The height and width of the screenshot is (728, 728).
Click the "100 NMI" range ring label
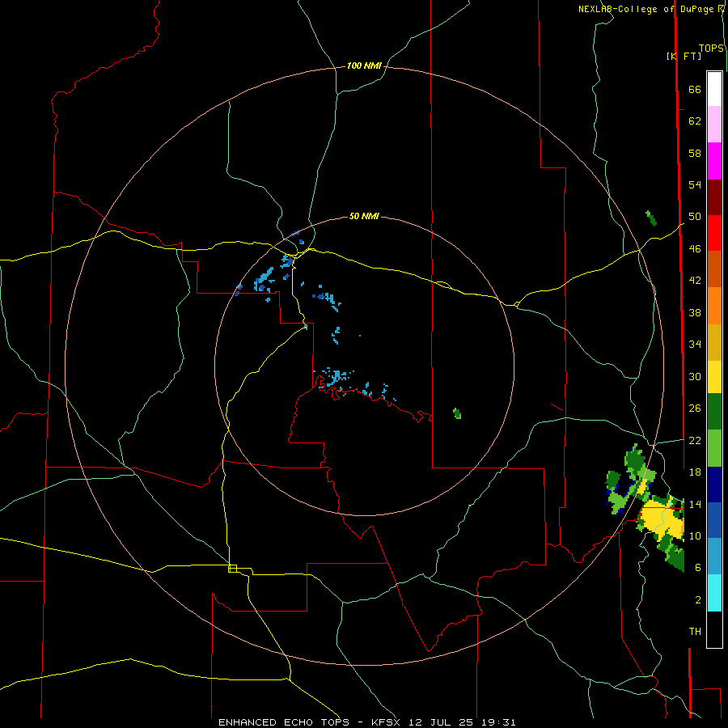[364, 66]
